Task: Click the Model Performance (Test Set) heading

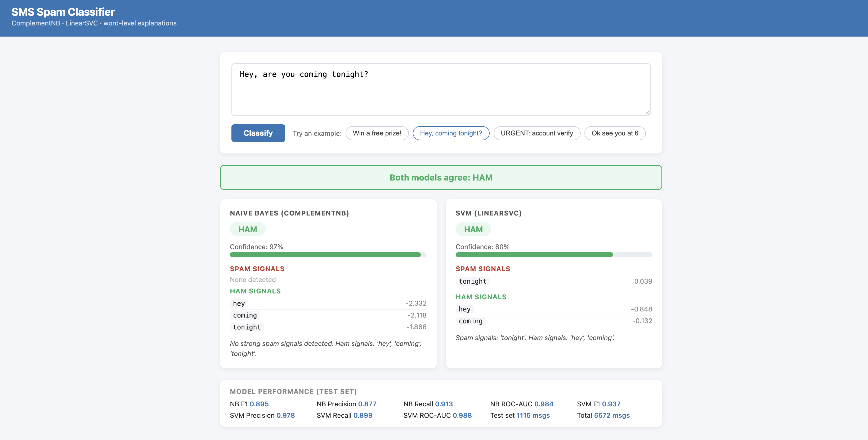Action: click(x=293, y=391)
